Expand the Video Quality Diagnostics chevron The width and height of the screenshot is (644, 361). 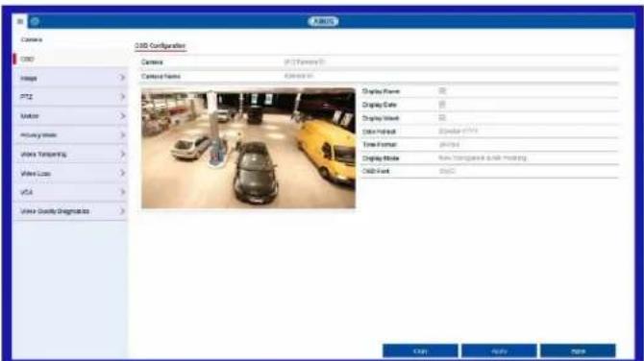tap(122, 211)
